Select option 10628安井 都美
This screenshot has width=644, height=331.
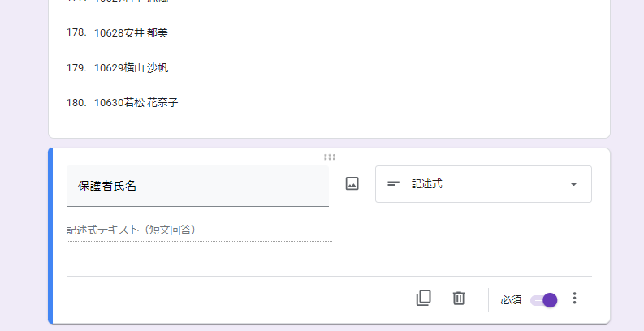[x=131, y=32]
